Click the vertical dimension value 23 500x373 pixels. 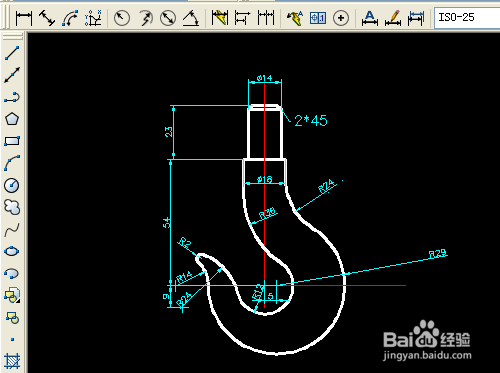coord(169,132)
